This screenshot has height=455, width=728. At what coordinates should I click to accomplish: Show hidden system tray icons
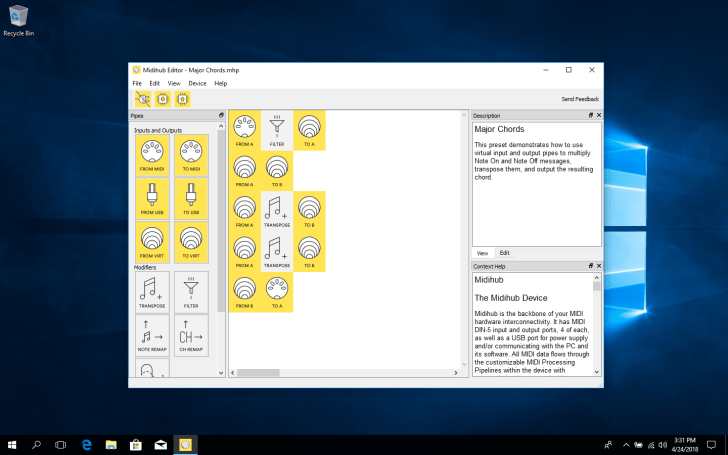626,445
